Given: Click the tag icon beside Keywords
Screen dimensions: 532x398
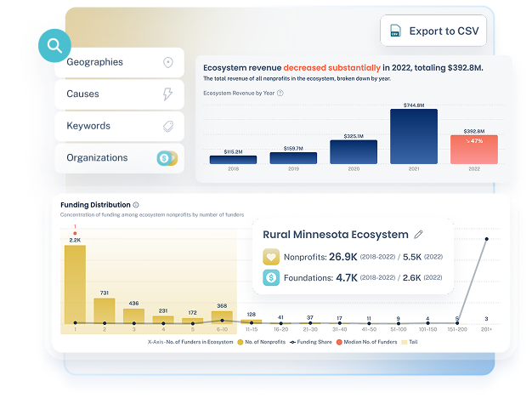Looking at the screenshot, I should pos(167,126).
